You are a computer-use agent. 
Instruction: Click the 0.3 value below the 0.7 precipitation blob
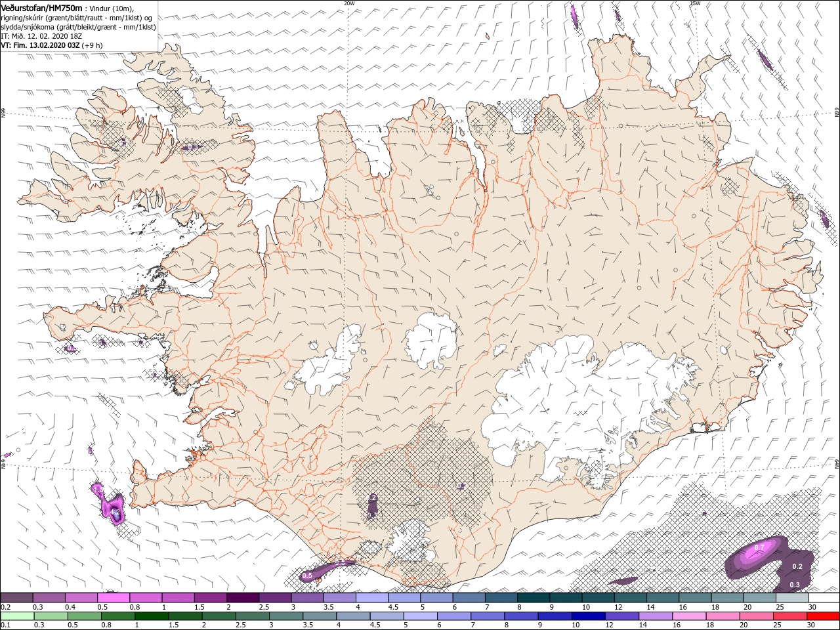tap(795, 585)
